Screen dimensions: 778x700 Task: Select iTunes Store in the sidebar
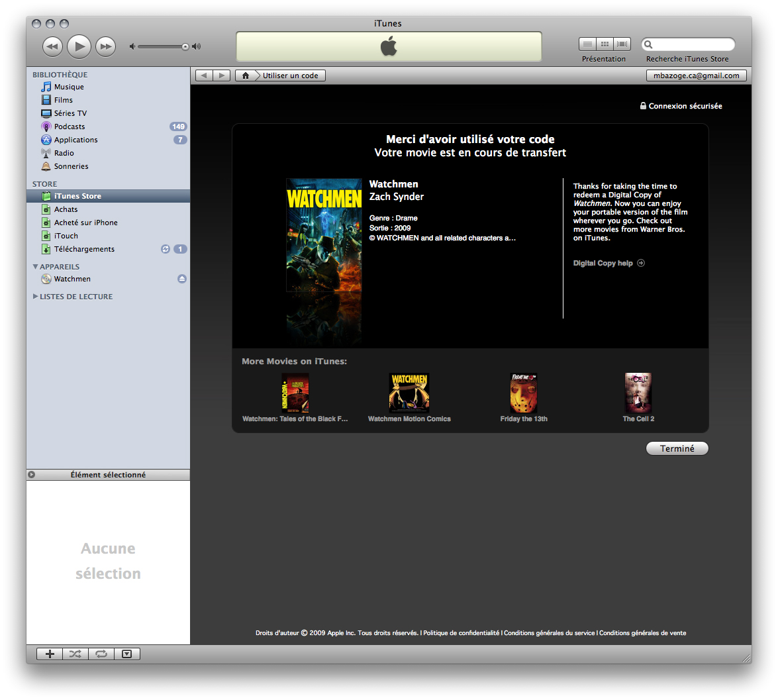coord(108,196)
